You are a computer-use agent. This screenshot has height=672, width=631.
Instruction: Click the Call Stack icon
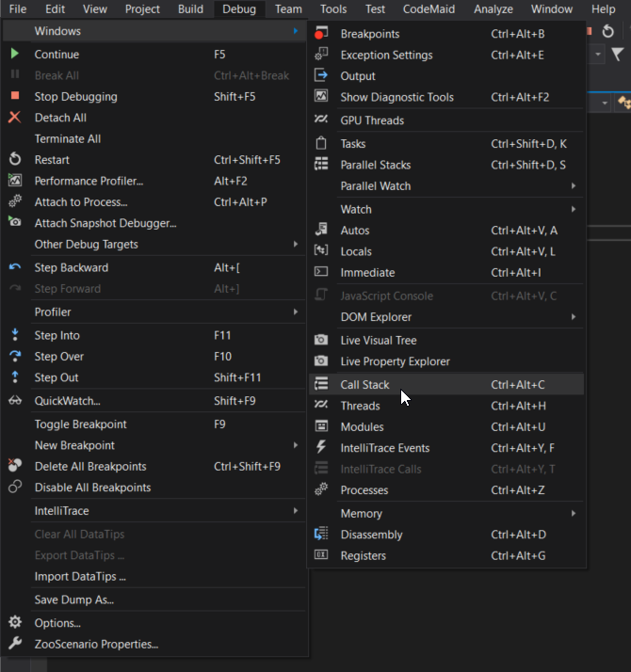tap(321, 385)
